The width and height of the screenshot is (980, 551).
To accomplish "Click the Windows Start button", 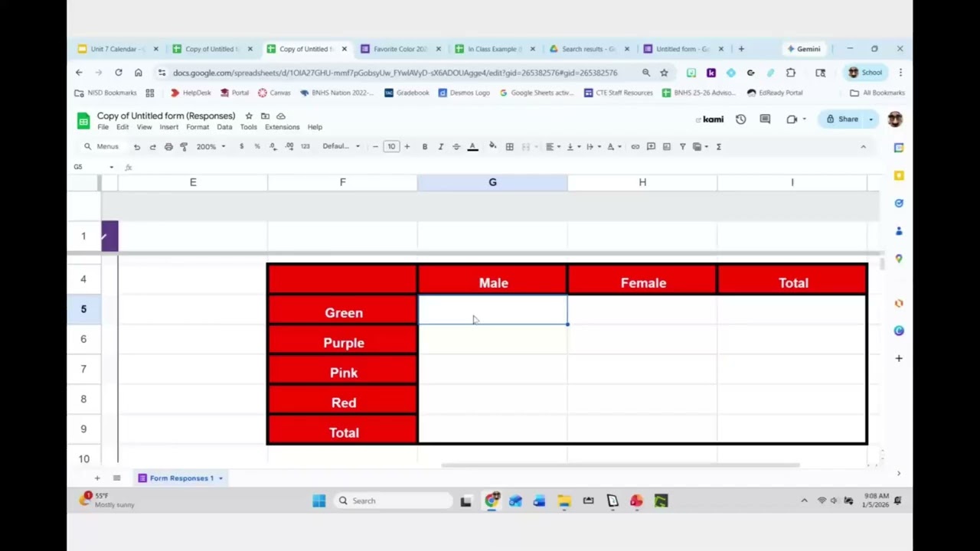I will tap(319, 501).
